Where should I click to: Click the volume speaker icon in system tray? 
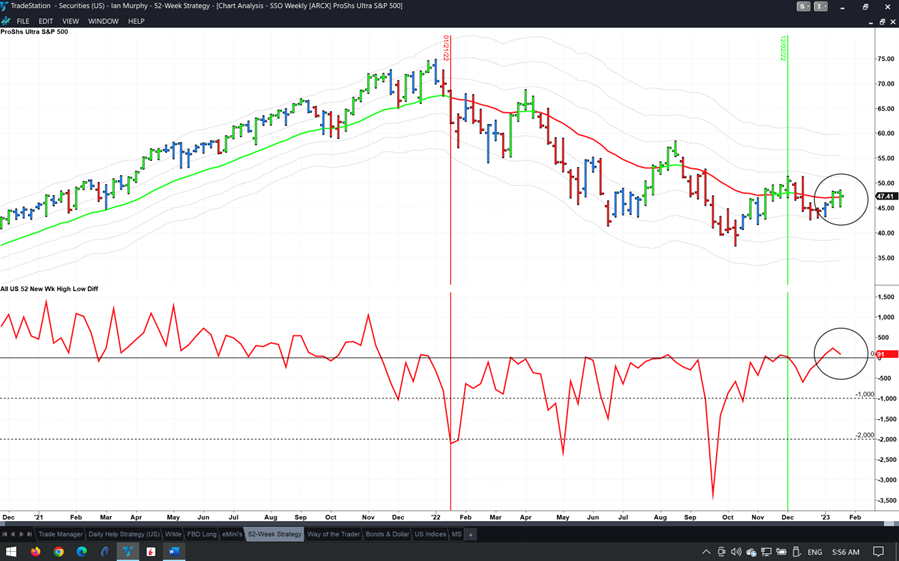(x=736, y=551)
